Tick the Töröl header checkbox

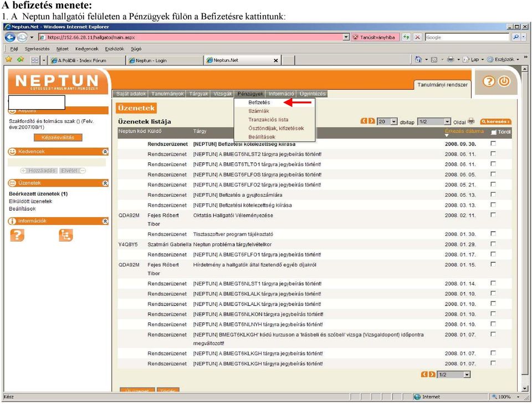point(494,132)
